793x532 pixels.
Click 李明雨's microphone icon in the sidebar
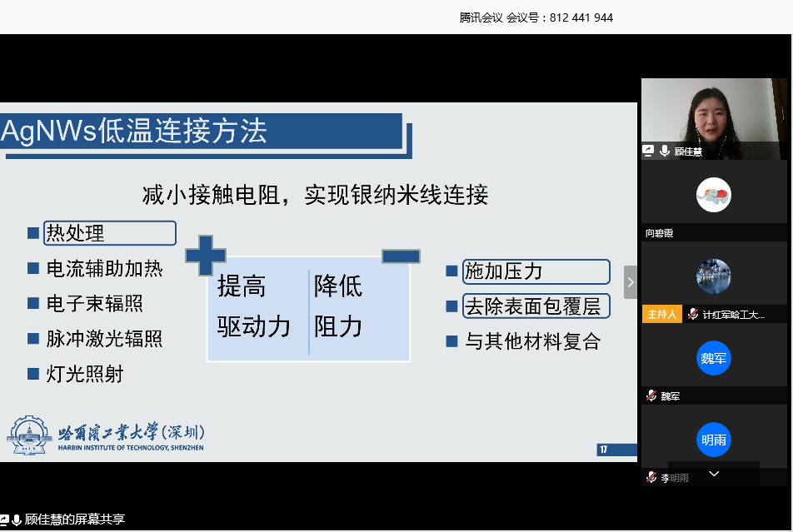[x=651, y=476]
